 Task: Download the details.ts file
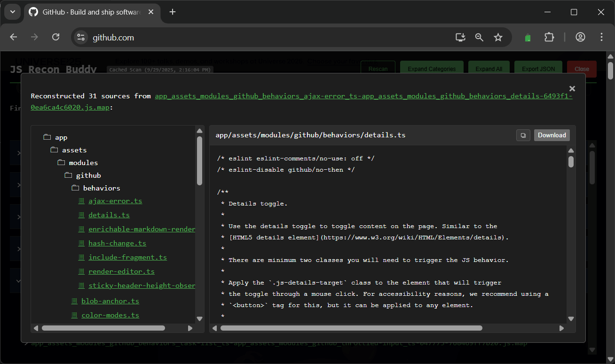pyautogui.click(x=552, y=135)
